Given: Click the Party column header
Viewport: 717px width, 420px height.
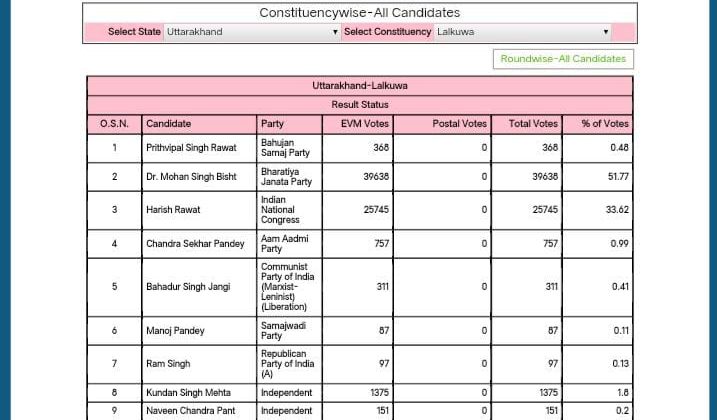Looking at the screenshot, I should click(x=272, y=124).
